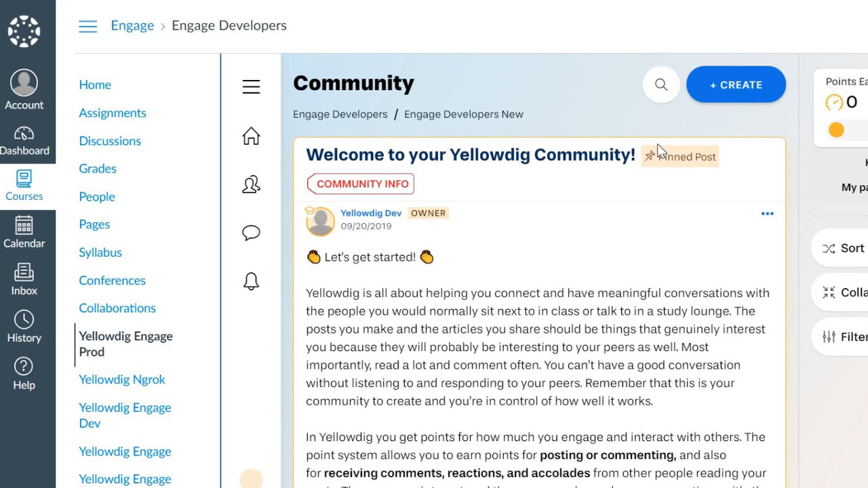Open the Yellowdig notifications bell

coord(251,281)
